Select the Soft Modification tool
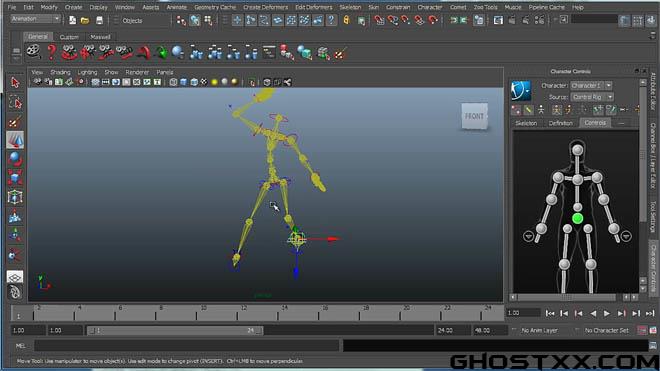The height and width of the screenshot is (371, 660). pos(15,216)
